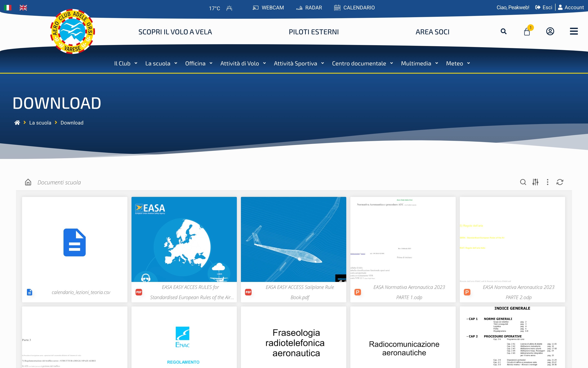588x368 pixels.
Task: Click the Esci logout link
Action: (x=544, y=7)
